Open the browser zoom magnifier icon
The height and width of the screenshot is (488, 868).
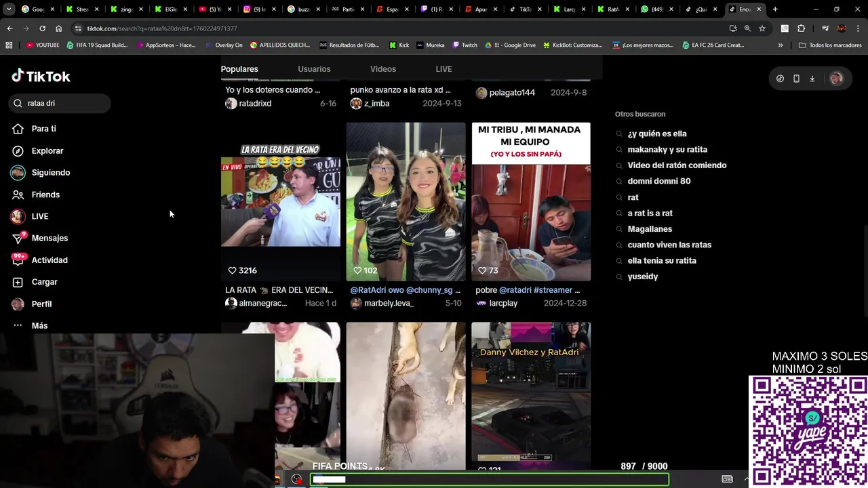747,28
